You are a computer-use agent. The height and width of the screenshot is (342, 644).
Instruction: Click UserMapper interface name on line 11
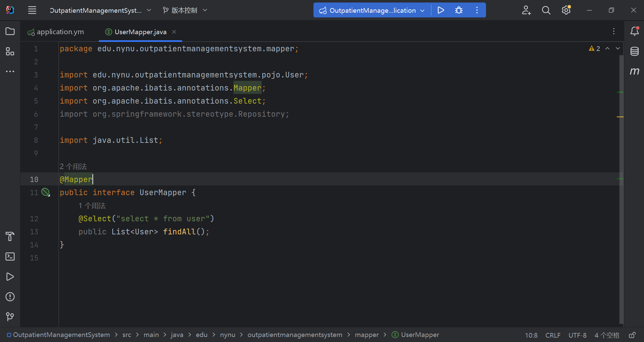click(x=163, y=192)
